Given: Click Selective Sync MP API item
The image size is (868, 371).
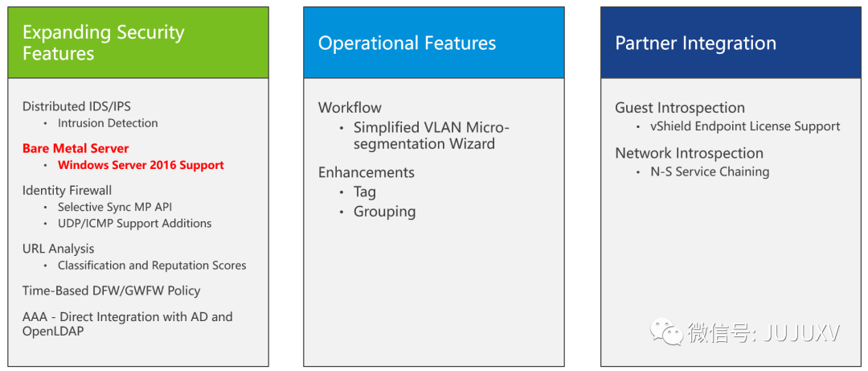Looking at the screenshot, I should [x=115, y=207].
